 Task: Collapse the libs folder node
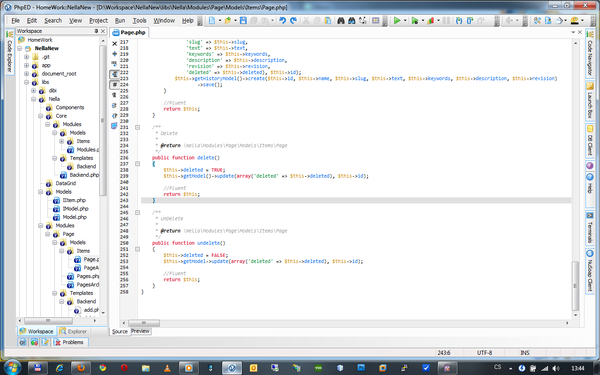(26, 82)
